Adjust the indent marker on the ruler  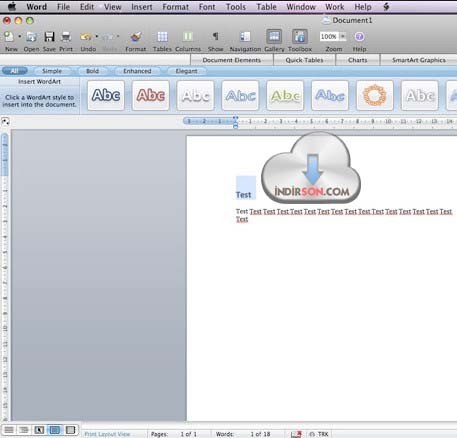235,122
